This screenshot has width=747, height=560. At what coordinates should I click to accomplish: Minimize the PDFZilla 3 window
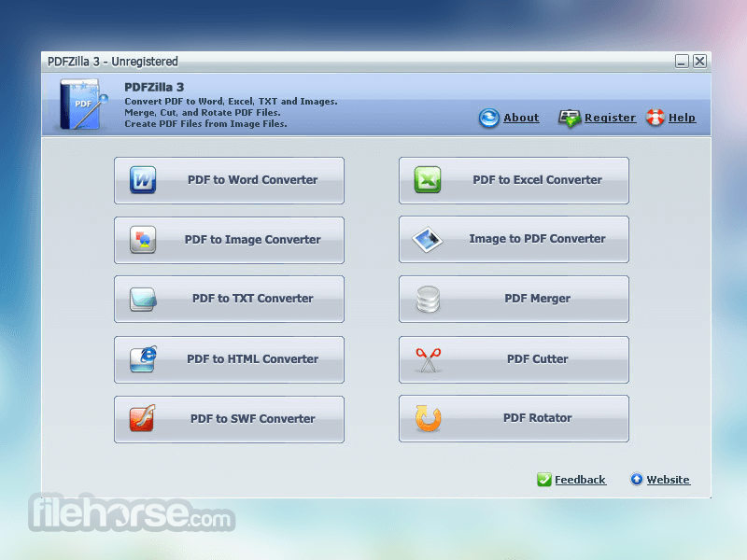(682, 61)
